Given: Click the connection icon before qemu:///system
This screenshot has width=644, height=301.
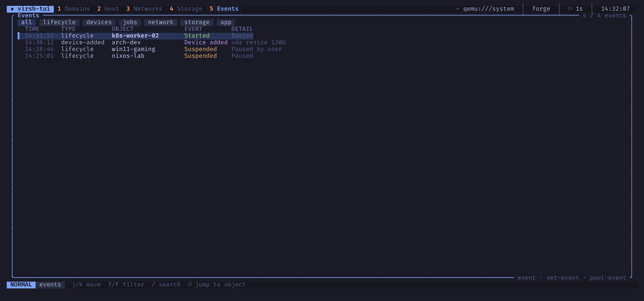Looking at the screenshot, I should (x=458, y=9).
